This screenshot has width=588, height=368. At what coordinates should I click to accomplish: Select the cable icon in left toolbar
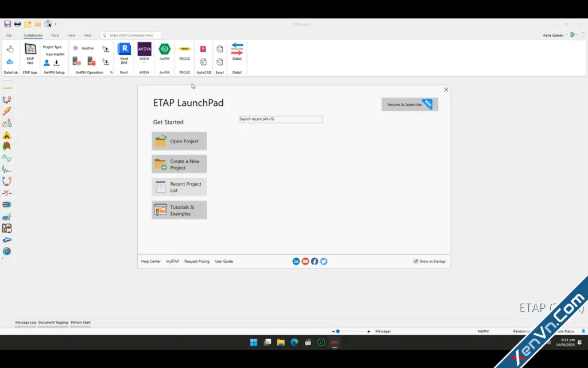(x=7, y=205)
